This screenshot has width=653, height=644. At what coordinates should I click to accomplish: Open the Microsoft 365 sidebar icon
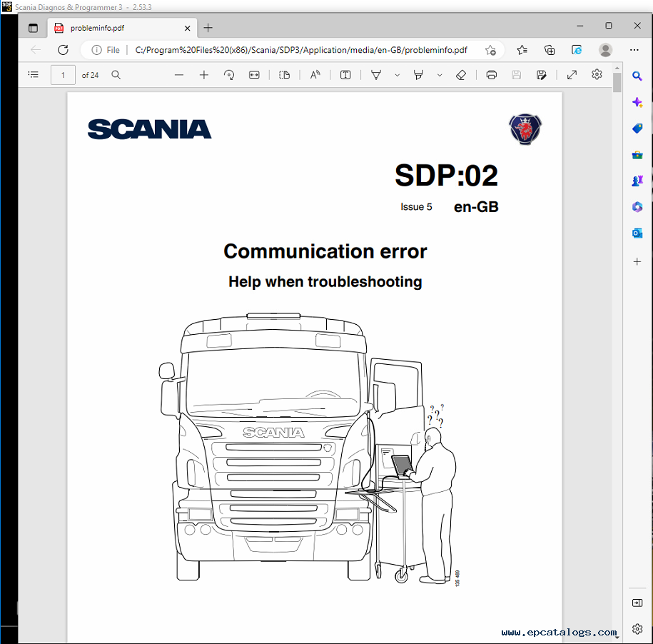point(637,207)
